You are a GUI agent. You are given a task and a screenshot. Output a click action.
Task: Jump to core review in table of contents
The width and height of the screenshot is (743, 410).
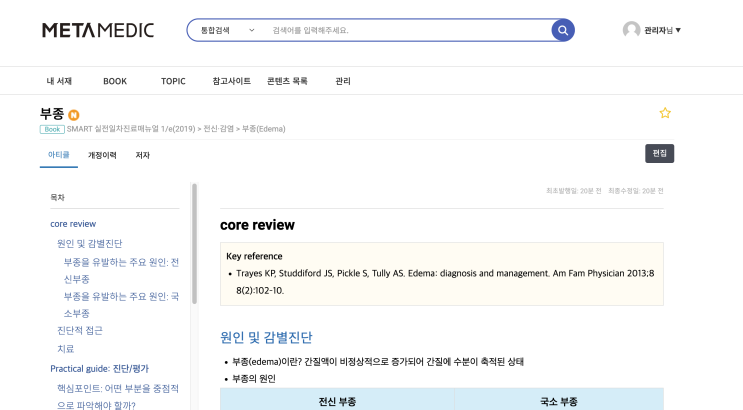(x=73, y=224)
